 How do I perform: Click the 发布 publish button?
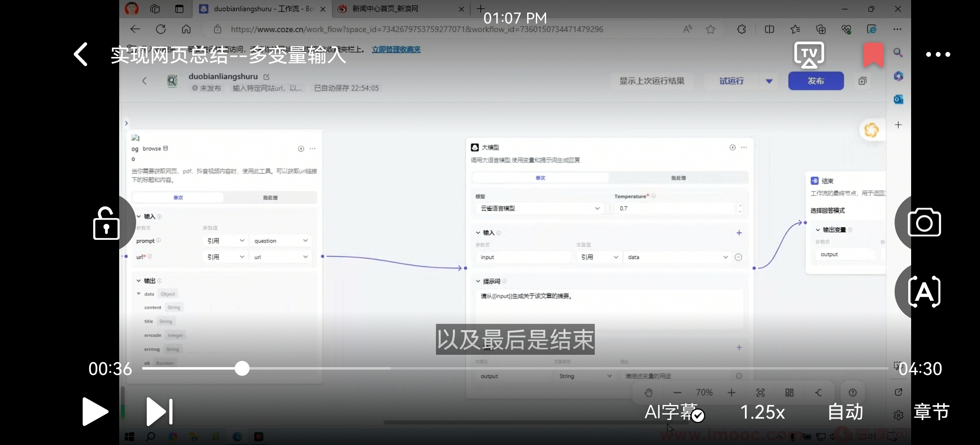[x=815, y=81]
